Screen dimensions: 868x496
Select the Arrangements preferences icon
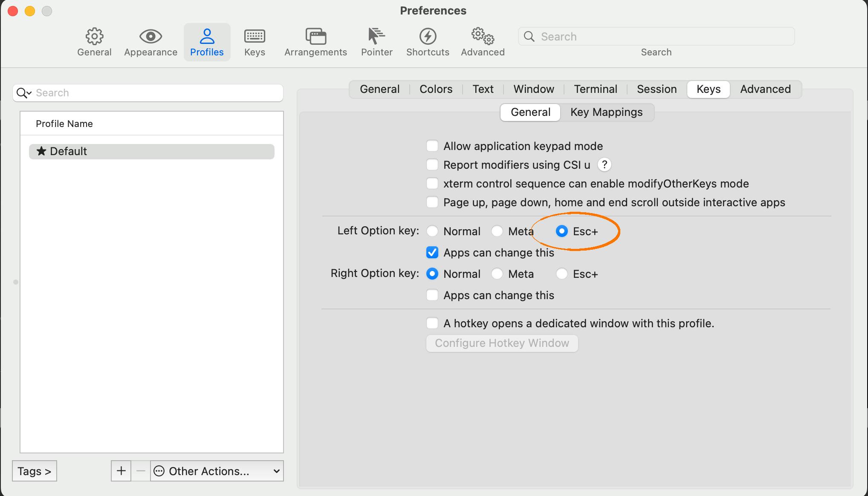315,41
